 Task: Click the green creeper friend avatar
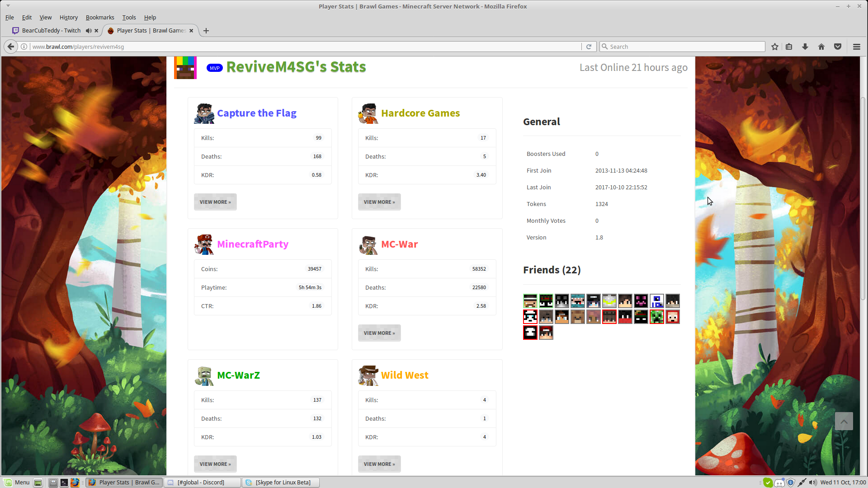pos(656,317)
